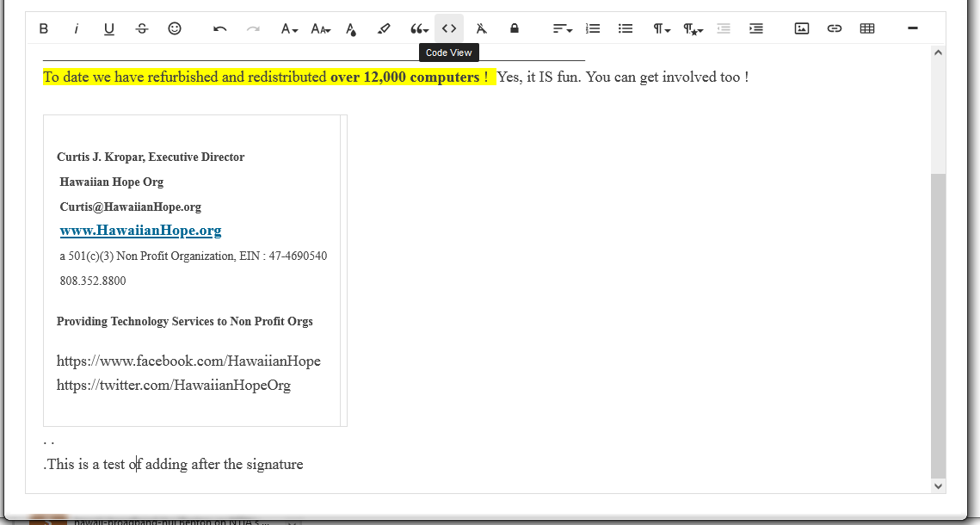Insert a link

click(x=835, y=28)
